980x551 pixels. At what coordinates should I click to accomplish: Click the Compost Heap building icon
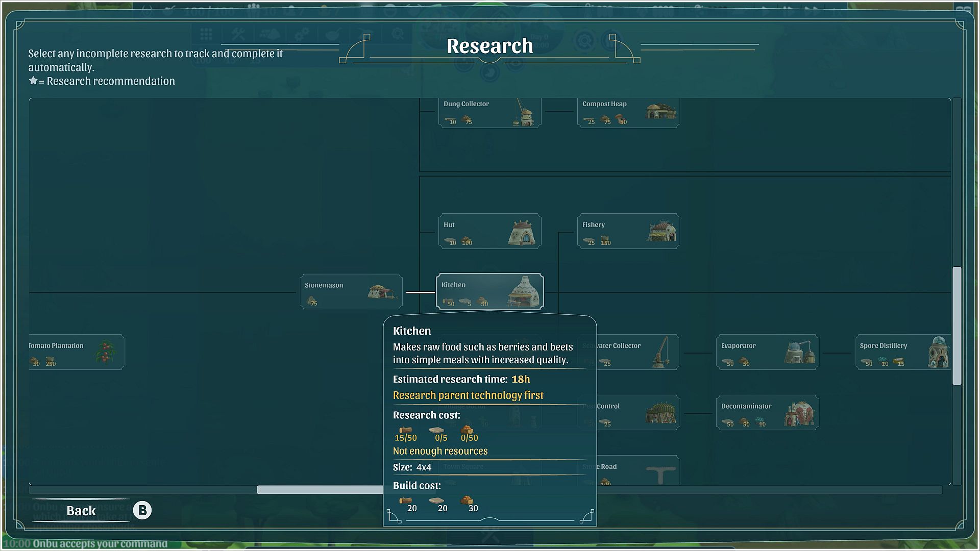click(660, 111)
